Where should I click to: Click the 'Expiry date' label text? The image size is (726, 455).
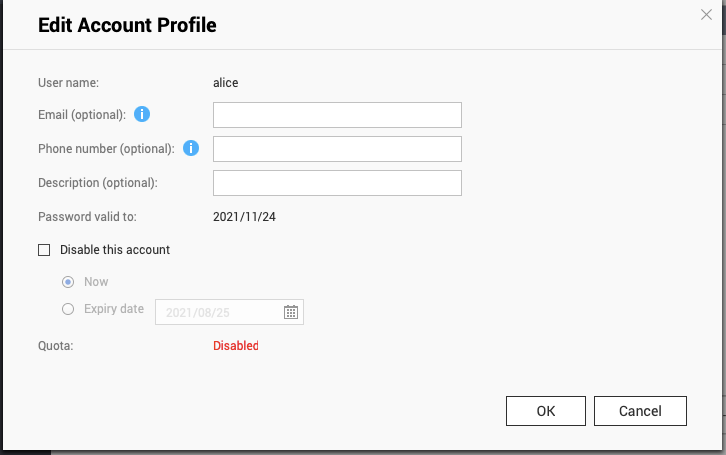point(114,309)
